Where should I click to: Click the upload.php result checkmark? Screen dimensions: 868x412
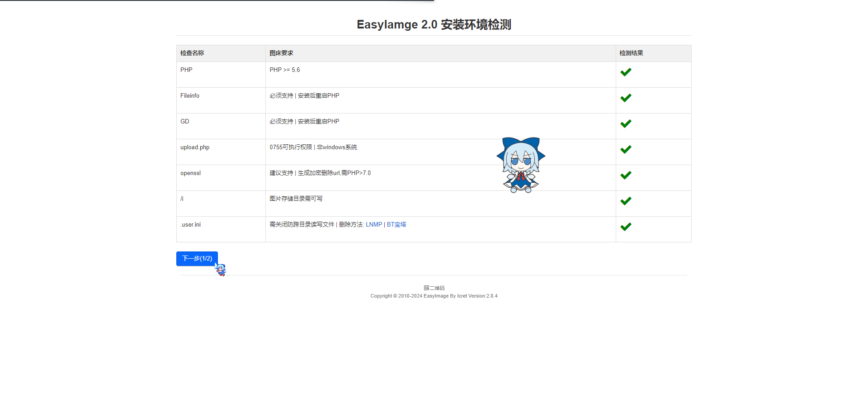pyautogui.click(x=626, y=150)
